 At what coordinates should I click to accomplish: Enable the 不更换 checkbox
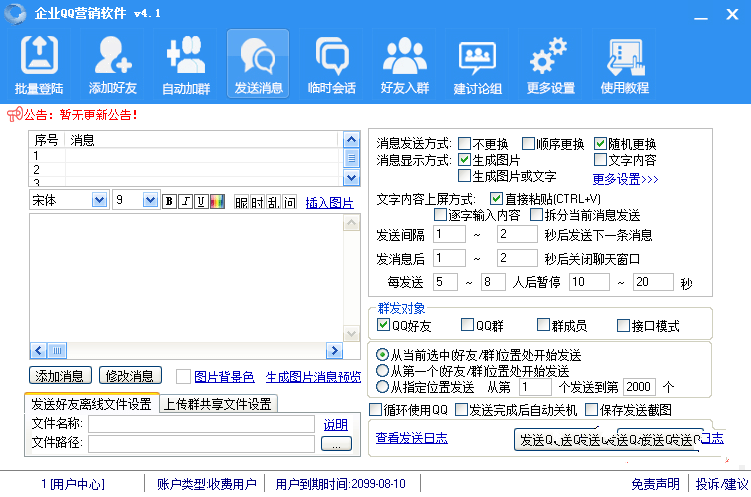pyautogui.click(x=464, y=143)
